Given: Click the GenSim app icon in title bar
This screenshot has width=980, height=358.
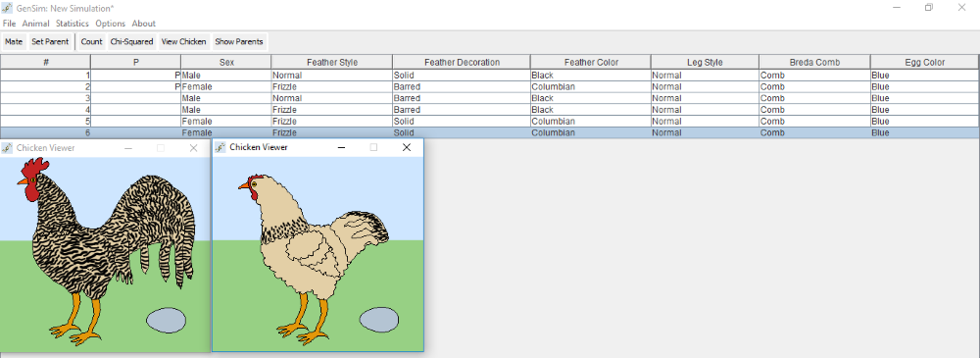Looking at the screenshot, I should [7, 8].
